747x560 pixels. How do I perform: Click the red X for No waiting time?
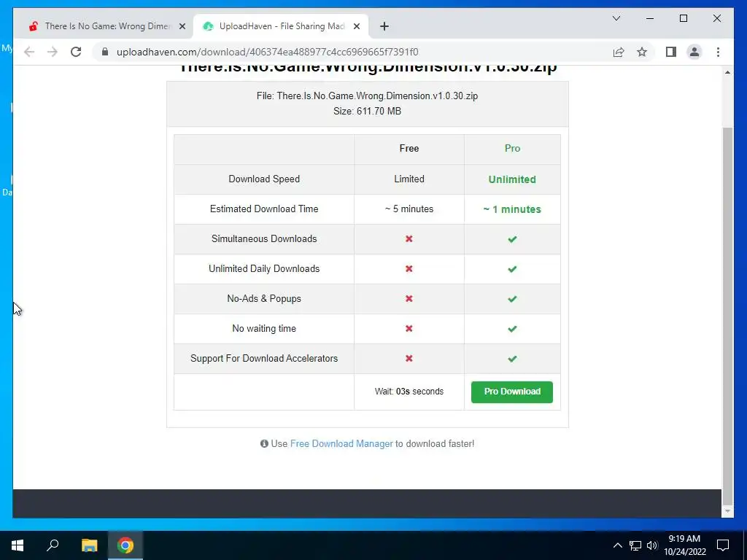click(409, 329)
